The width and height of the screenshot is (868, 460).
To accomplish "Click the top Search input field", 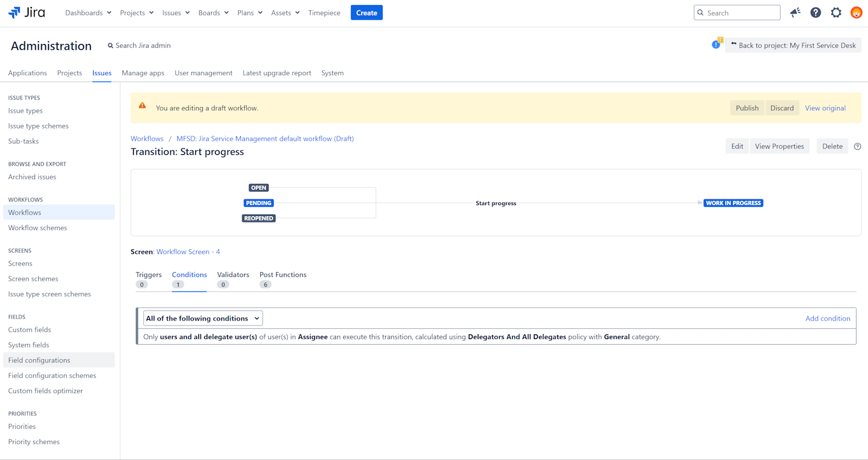I will tap(741, 13).
